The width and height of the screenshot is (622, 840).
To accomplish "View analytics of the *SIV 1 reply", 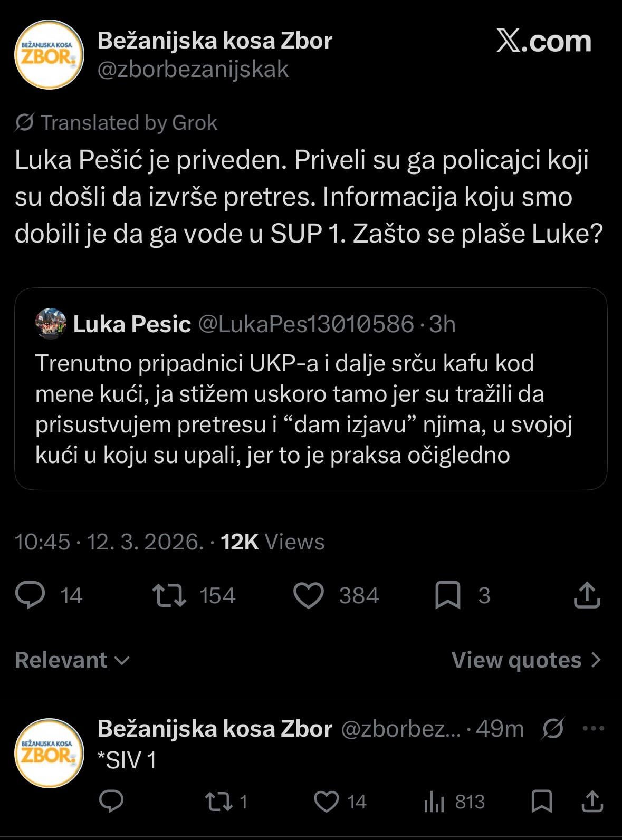I will point(434,802).
